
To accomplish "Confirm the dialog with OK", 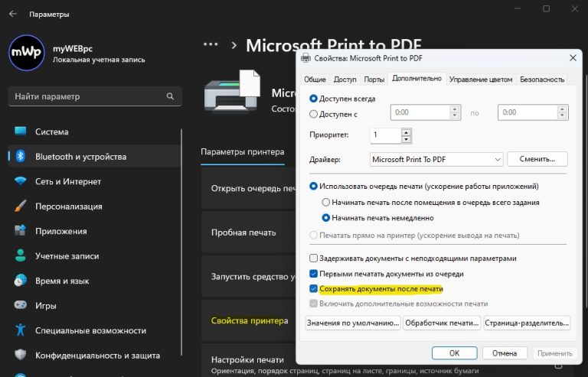I will tap(454, 353).
